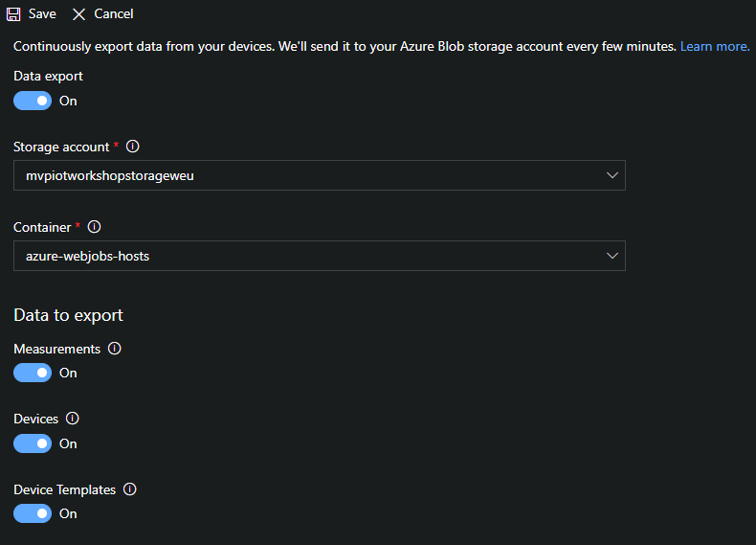Click the Save floppy disk icon
This screenshot has height=545, width=756.
pyautogui.click(x=13, y=14)
